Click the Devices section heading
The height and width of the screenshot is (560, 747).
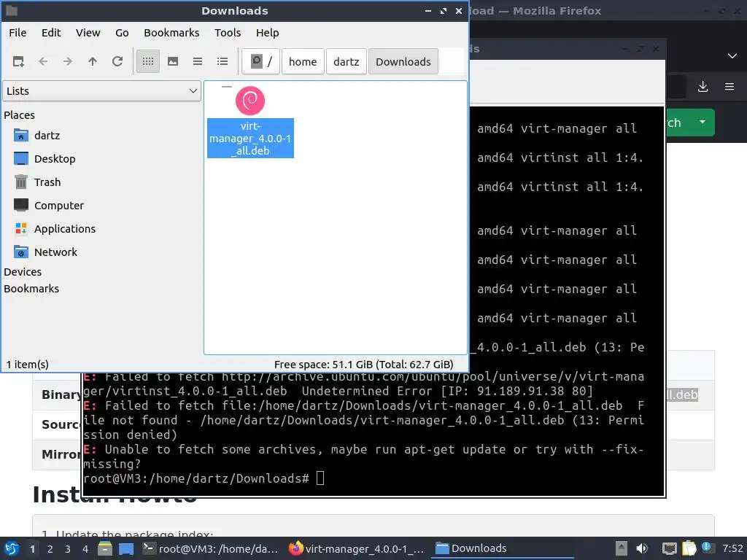[23, 272]
